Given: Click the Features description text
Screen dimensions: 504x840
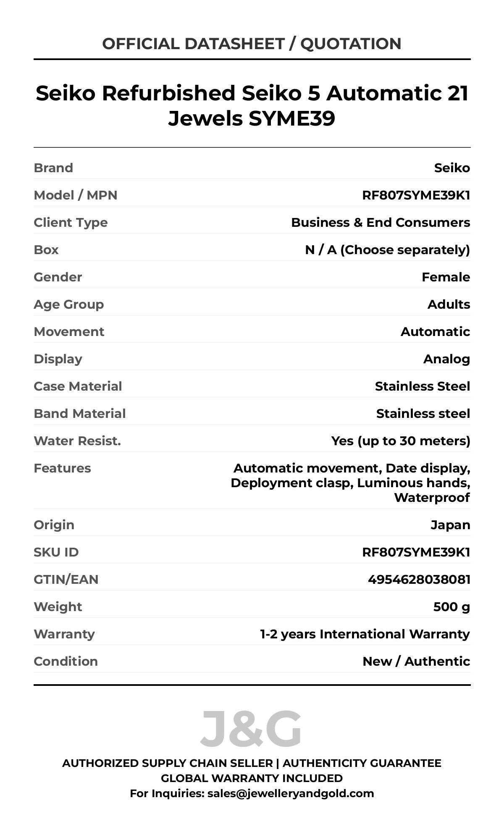Looking at the screenshot, I should coord(351,483).
